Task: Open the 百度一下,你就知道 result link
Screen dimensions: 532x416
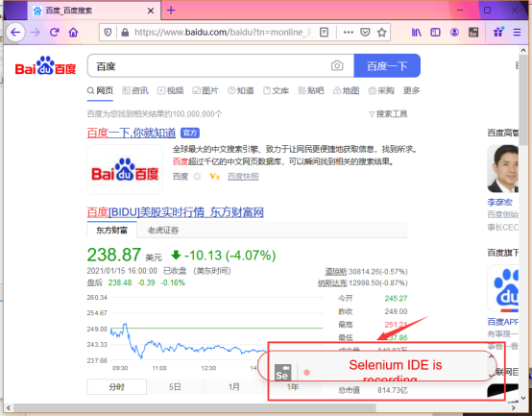Action: (x=132, y=133)
